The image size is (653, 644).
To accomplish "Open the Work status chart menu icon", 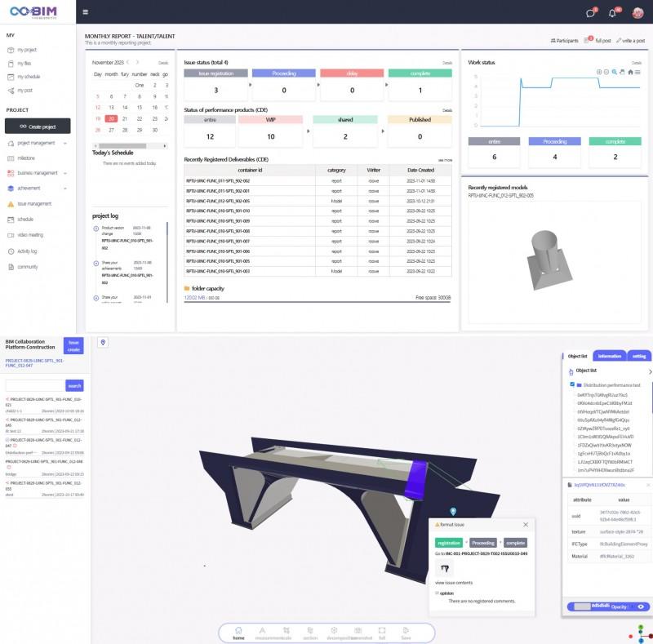I will (637, 72).
